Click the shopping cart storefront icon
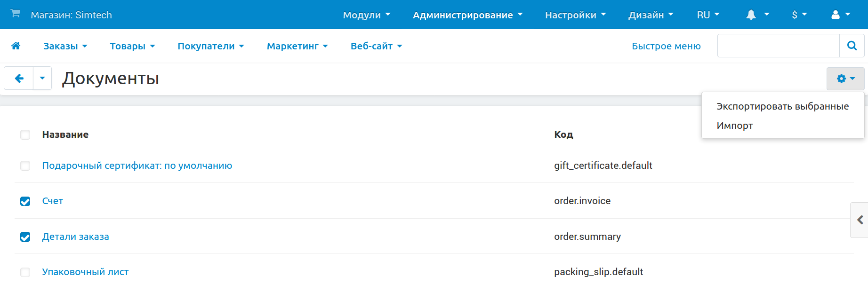The width and height of the screenshot is (868, 301). click(16, 14)
